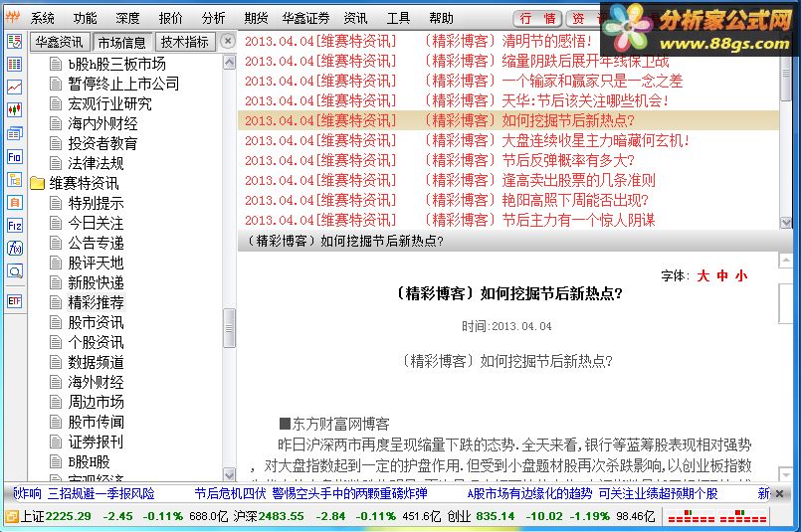Click the magnifier stock search icon
The width and height of the screenshot is (801, 532).
tap(14, 271)
